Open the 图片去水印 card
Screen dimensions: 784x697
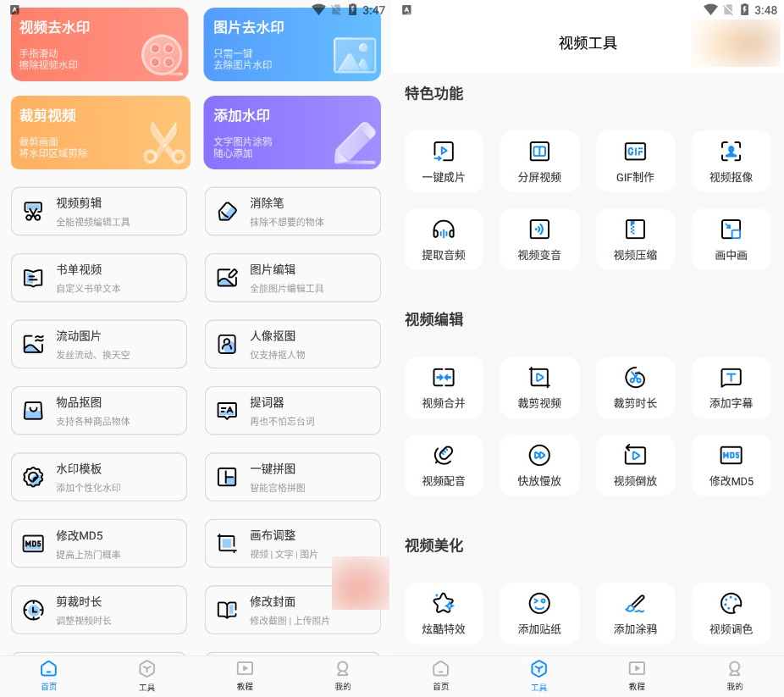click(292, 44)
